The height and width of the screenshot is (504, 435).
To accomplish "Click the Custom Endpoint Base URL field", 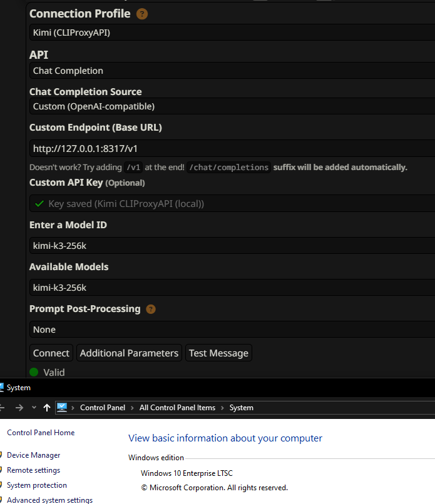I will coord(232,148).
